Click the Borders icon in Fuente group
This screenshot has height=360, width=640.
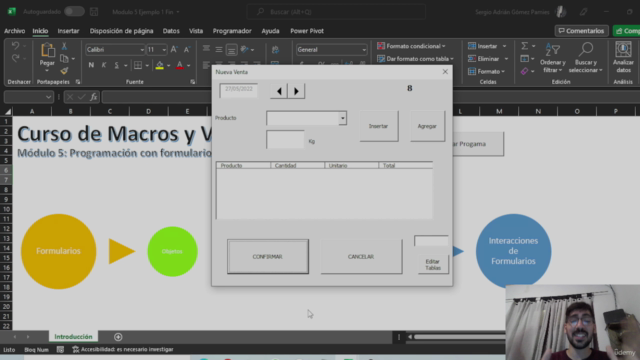tap(138, 65)
